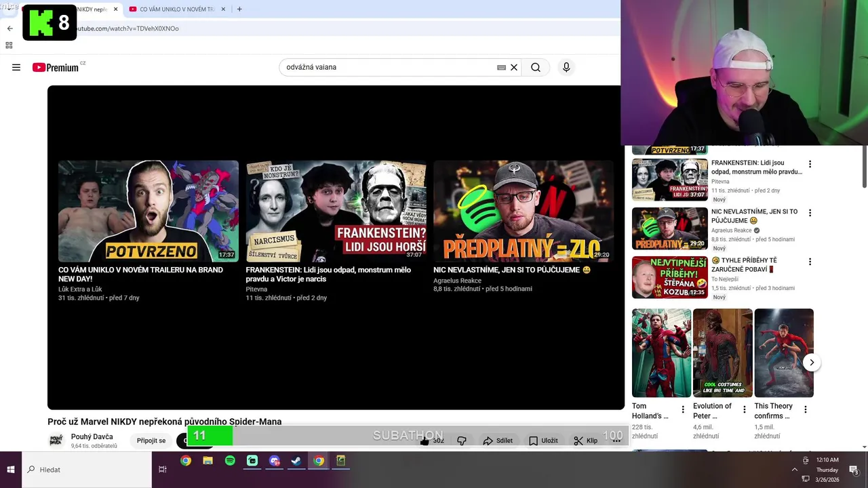Close the 'CO VÁM UNIKLO' browser tab
The height and width of the screenshot is (488, 868).
(223, 9)
